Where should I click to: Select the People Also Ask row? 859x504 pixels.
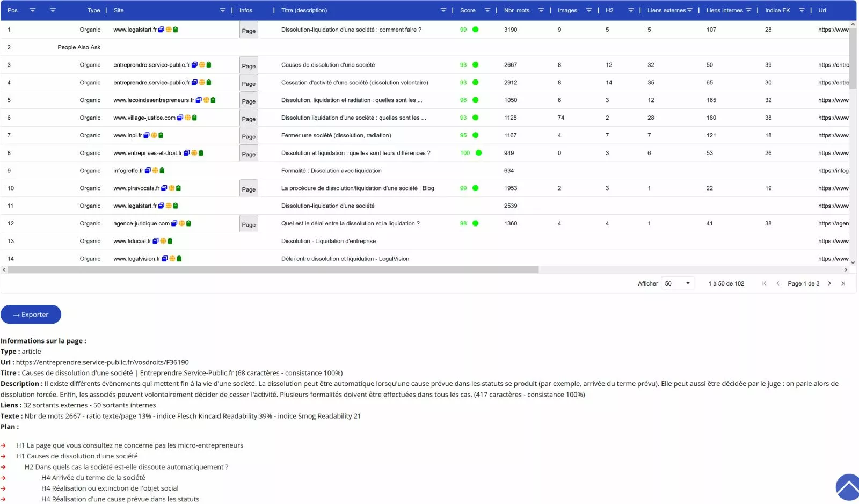coord(425,47)
